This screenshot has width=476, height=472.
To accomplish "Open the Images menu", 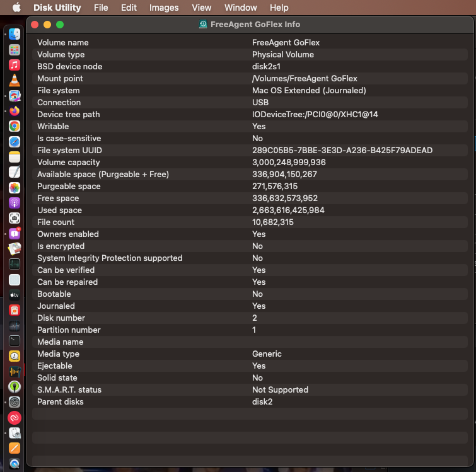I will click(x=164, y=8).
